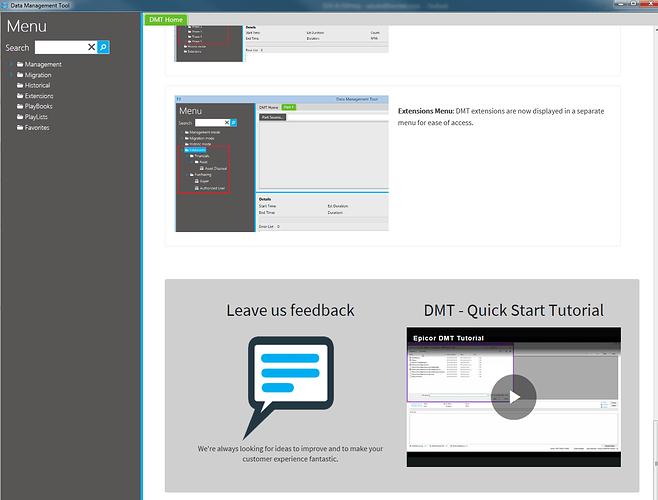
Task: Click the Extensions folder icon
Action: (x=20, y=96)
